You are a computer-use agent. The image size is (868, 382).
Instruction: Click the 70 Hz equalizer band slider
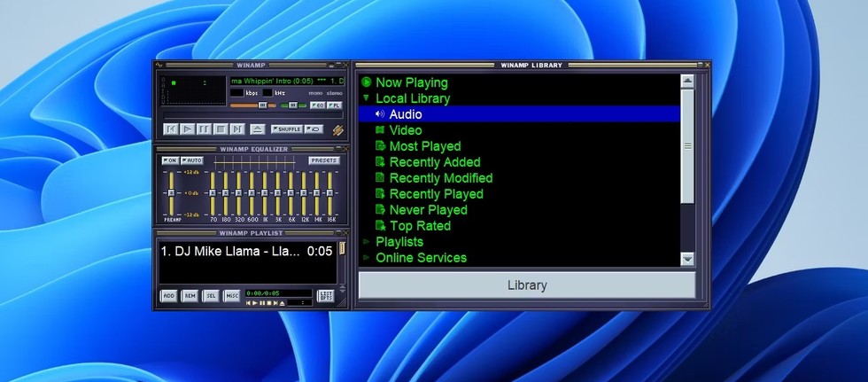tap(213, 193)
